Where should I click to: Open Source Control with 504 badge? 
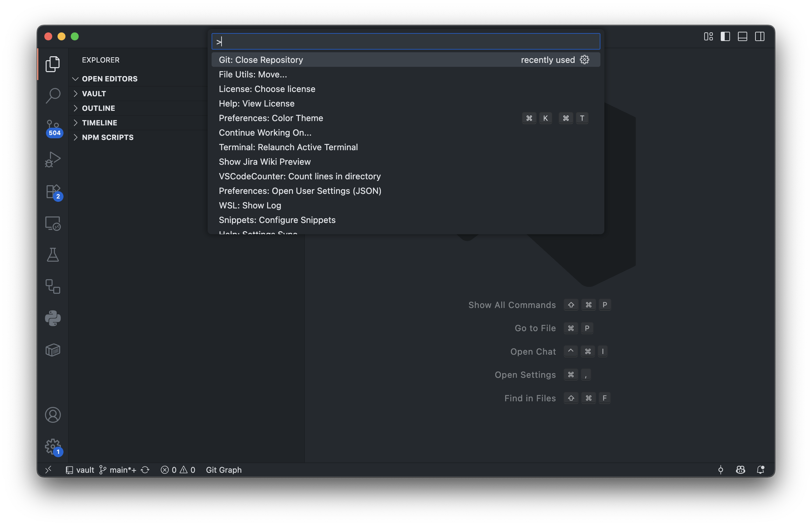(53, 128)
